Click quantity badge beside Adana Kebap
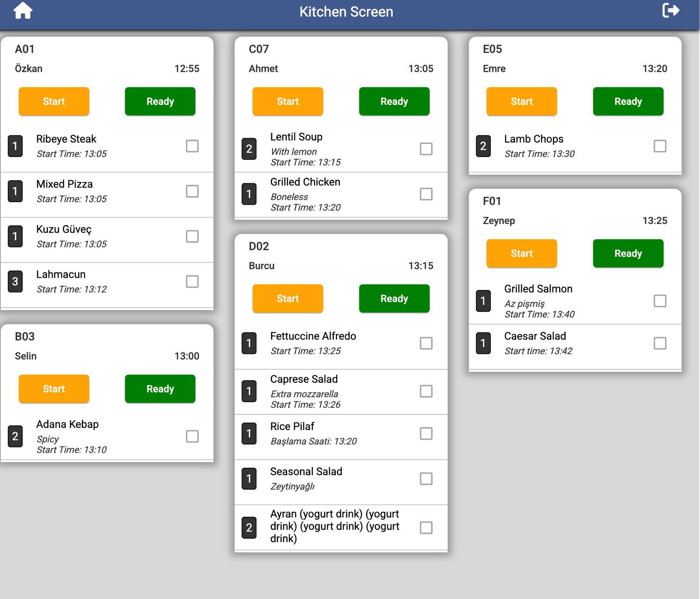 coord(15,436)
